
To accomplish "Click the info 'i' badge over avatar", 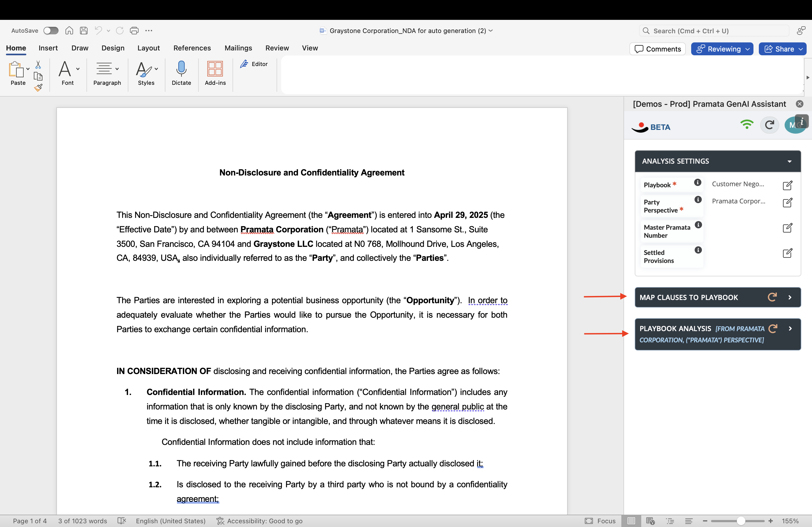I will coord(802,121).
